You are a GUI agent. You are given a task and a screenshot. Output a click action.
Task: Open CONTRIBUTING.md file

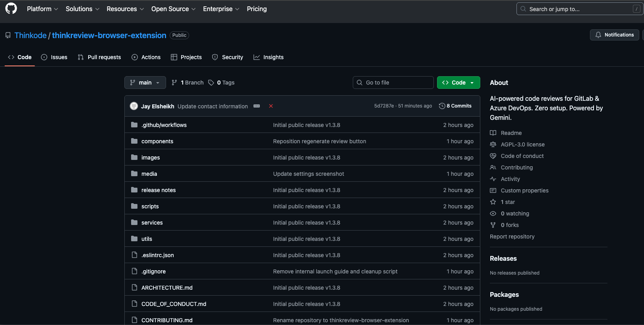coord(167,320)
